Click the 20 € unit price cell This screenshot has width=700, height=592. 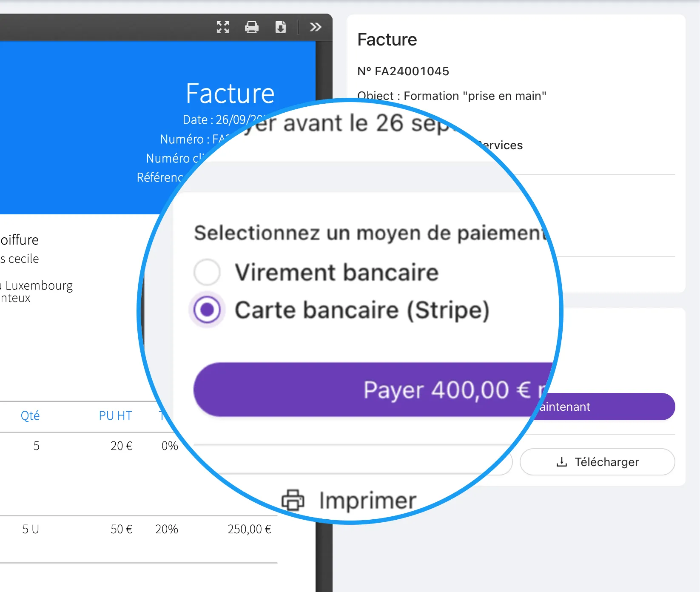click(x=122, y=446)
